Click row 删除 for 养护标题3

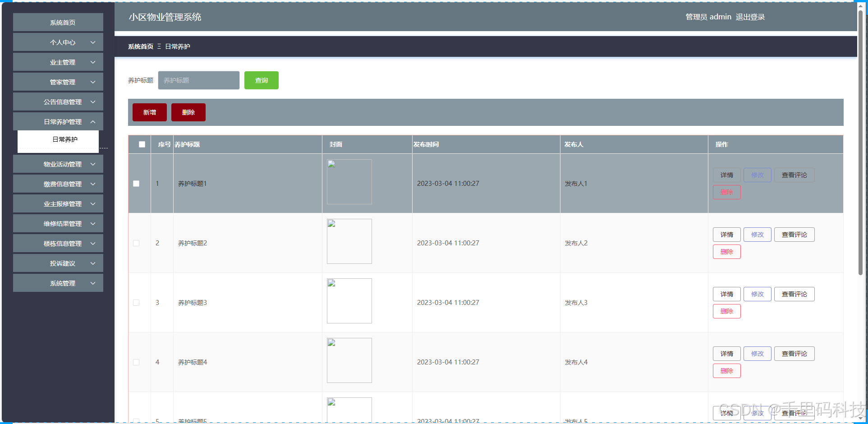pos(727,311)
